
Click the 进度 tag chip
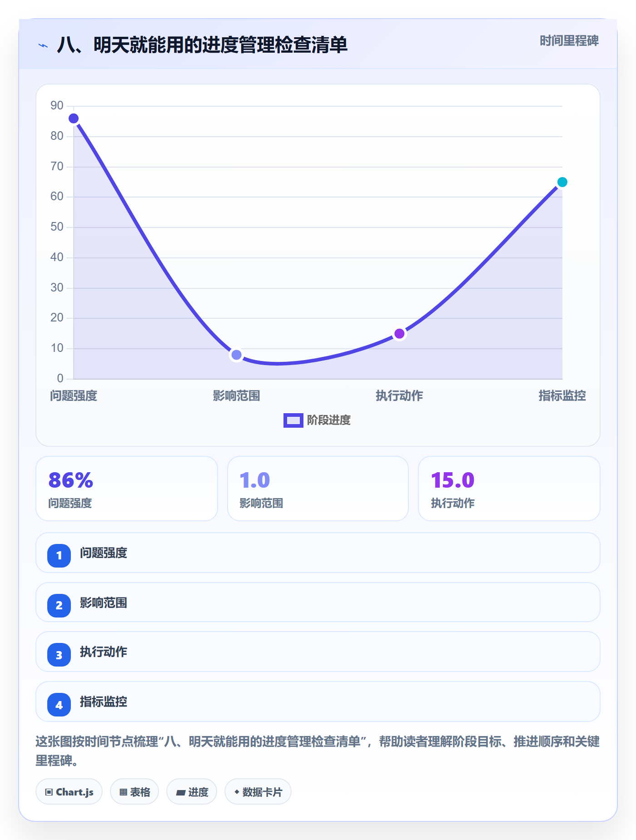tap(192, 792)
